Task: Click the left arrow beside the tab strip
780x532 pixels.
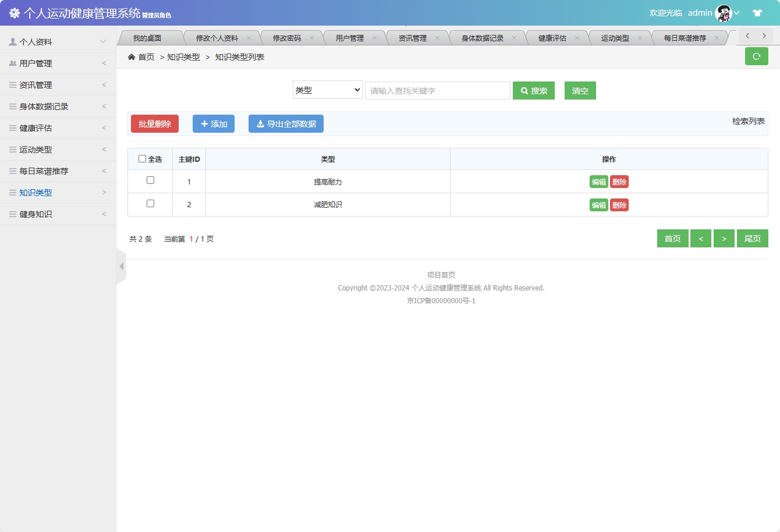Action: 747,36
